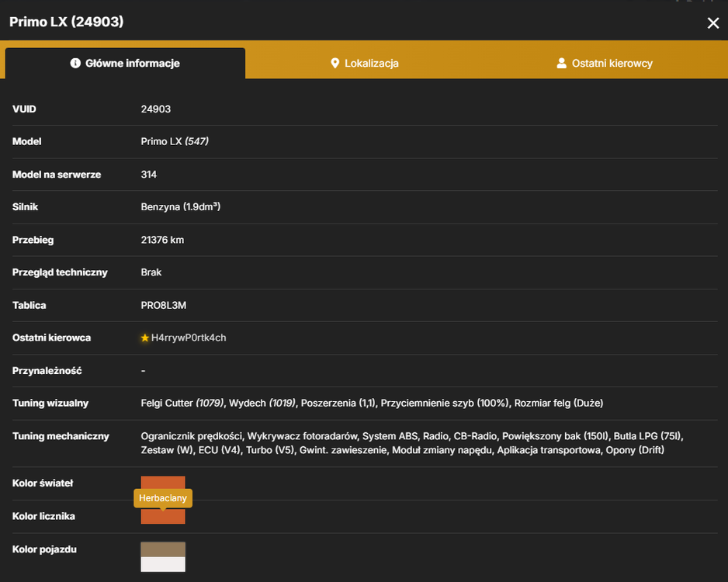
Task: Click the Przegląd techniczny value Brak
Action: (151, 272)
